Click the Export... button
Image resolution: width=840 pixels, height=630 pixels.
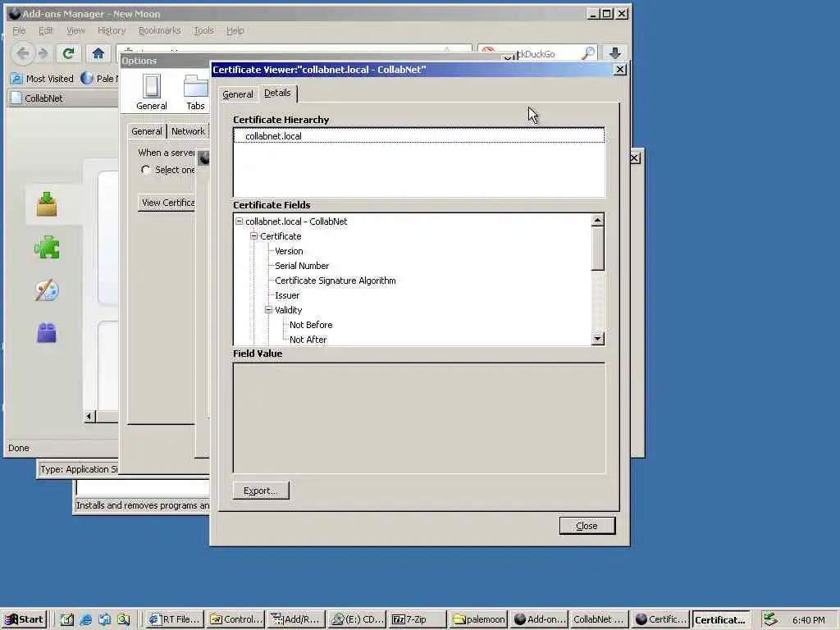[261, 491]
